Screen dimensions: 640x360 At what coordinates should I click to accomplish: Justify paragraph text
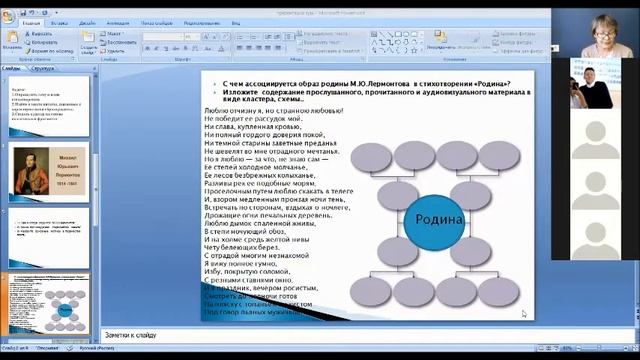(x=268, y=48)
